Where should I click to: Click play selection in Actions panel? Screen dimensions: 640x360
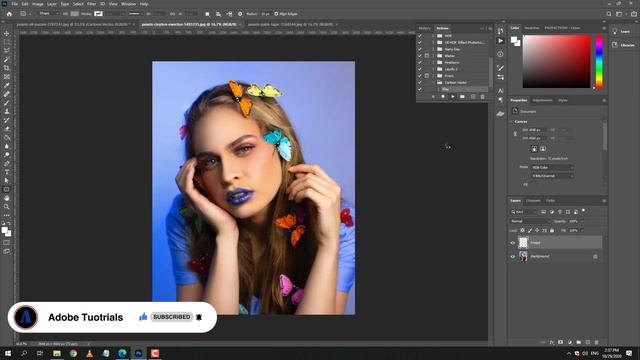452,97
